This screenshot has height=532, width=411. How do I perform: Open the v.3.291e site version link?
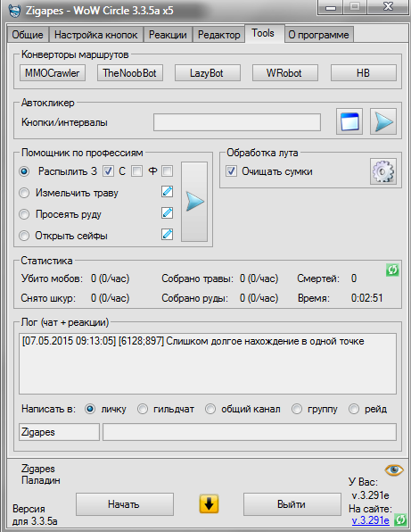pos(370,520)
